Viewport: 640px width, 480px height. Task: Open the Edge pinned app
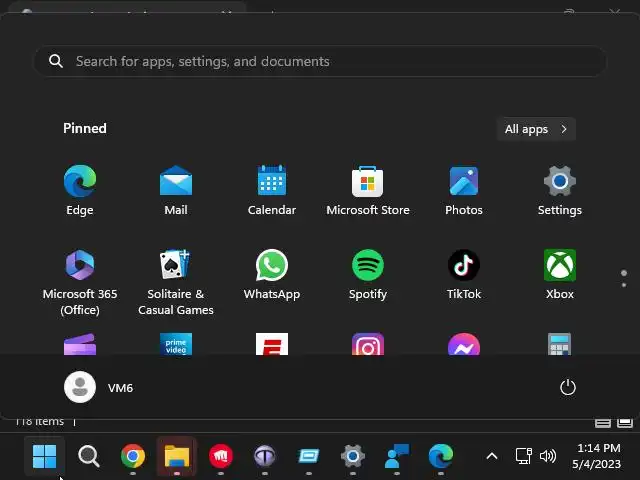click(80, 190)
